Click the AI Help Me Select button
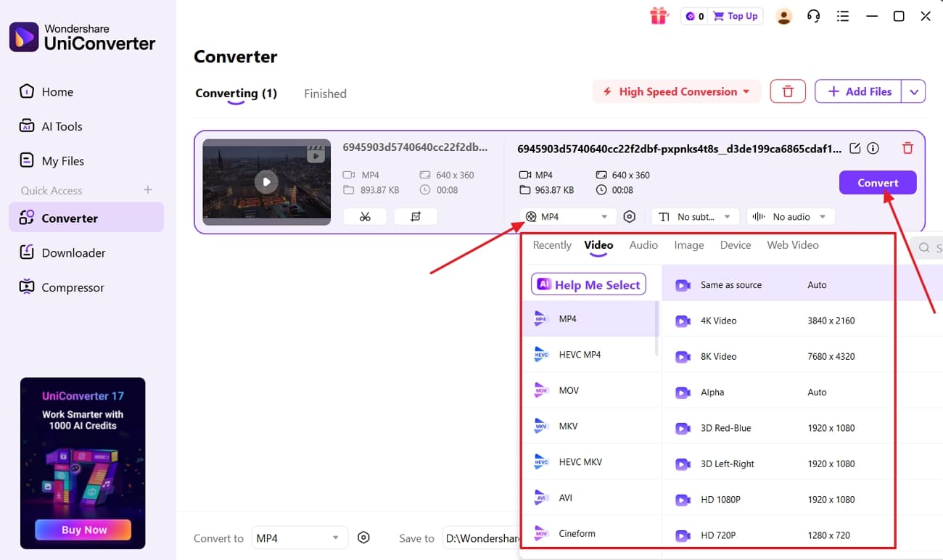Image resolution: width=943 pixels, height=560 pixels. pyautogui.click(x=588, y=284)
